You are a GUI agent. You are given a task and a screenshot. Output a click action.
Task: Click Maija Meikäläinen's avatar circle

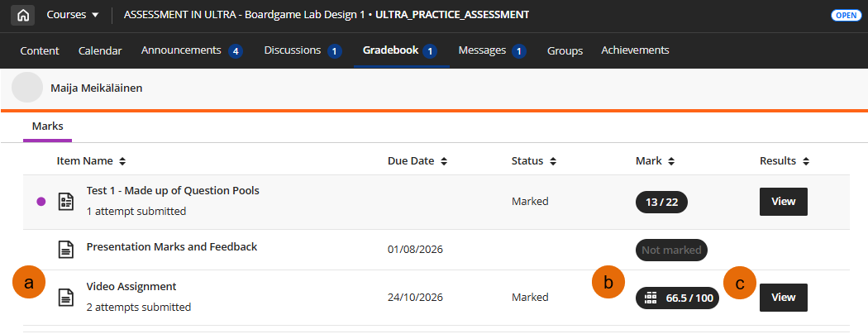[x=27, y=88]
